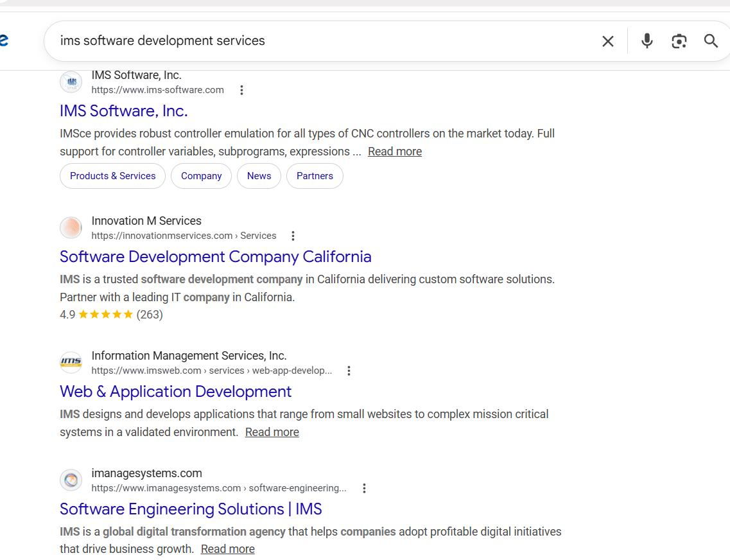The width and height of the screenshot is (730, 560).
Task: Click the Partners sitelink chip
Action: (x=315, y=176)
